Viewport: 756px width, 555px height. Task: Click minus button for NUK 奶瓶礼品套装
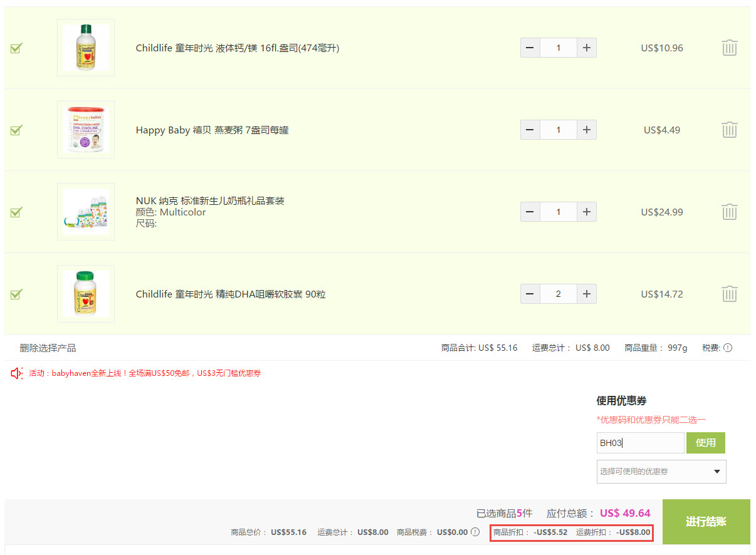[x=530, y=212]
